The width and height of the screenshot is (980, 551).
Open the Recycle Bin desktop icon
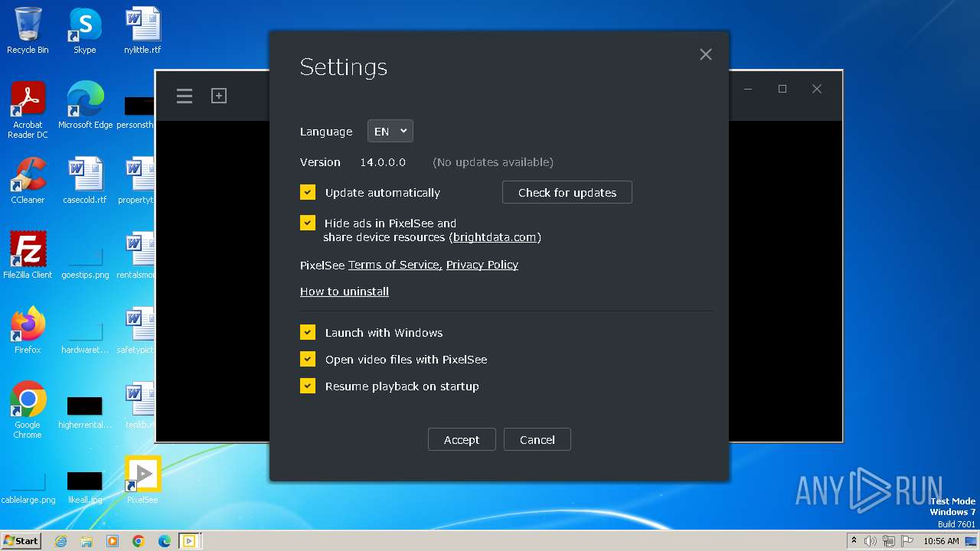click(28, 31)
